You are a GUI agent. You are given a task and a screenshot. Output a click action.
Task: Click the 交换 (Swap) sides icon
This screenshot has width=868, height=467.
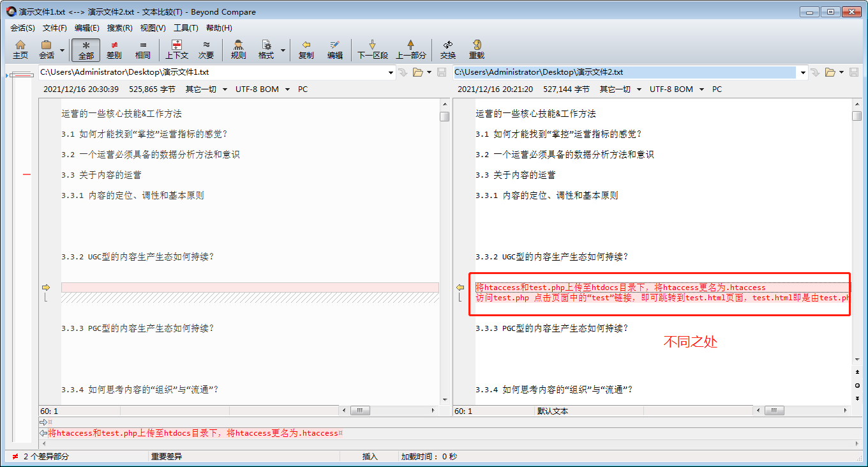[448, 49]
